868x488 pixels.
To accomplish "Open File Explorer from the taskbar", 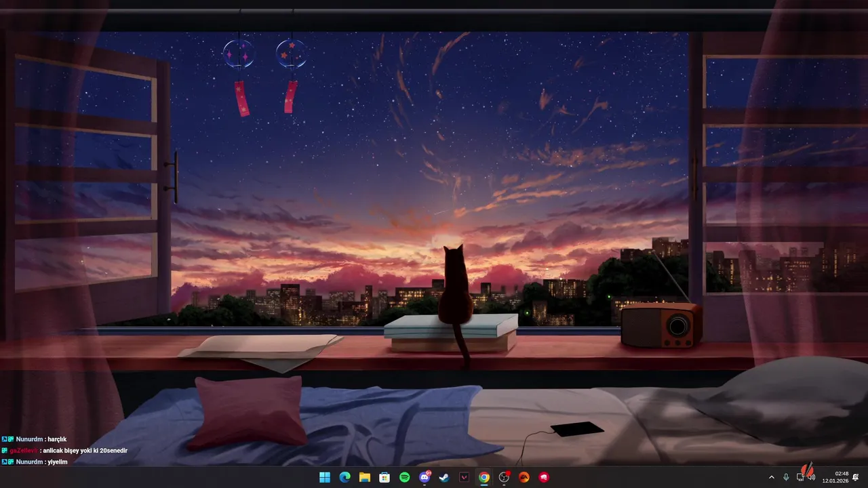I will point(364,477).
